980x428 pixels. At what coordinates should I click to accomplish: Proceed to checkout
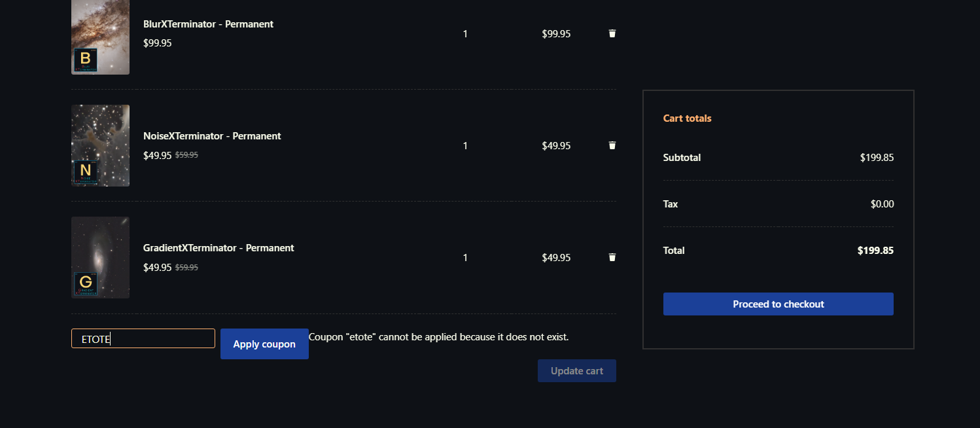pos(779,304)
